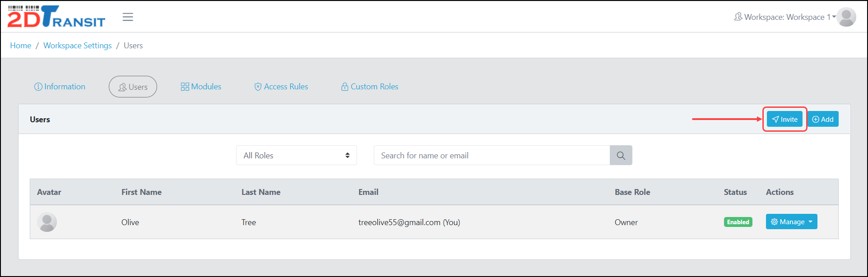
Task: Click the 2DTransit logo
Action: (56, 17)
